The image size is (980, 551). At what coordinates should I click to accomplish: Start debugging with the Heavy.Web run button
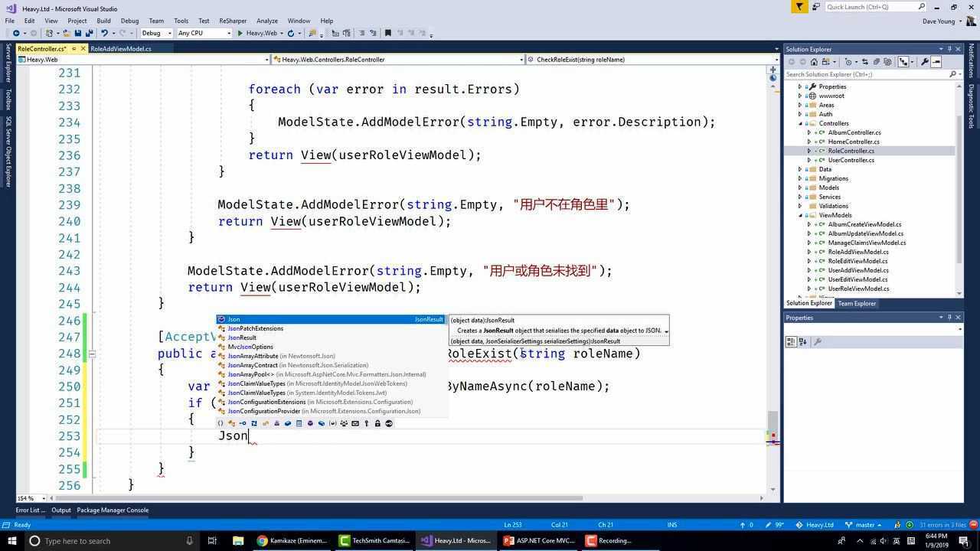[x=257, y=33]
